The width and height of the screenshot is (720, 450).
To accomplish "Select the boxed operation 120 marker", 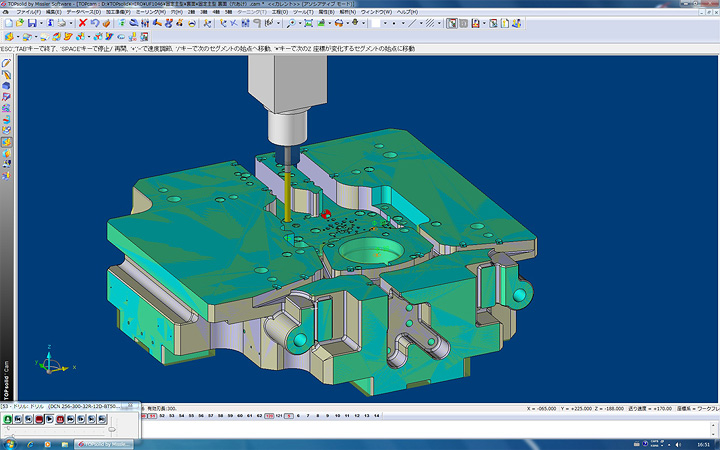I will pyautogui.click(x=269, y=416).
